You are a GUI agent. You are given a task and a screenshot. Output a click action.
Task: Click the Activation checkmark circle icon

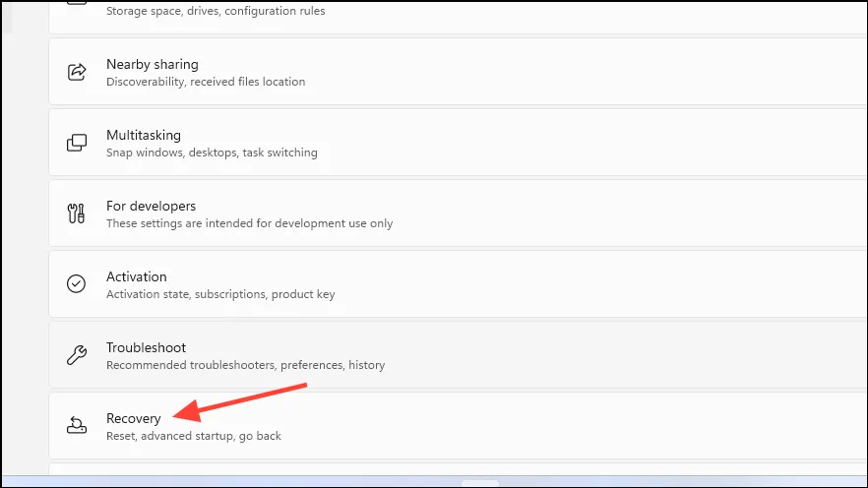click(76, 284)
